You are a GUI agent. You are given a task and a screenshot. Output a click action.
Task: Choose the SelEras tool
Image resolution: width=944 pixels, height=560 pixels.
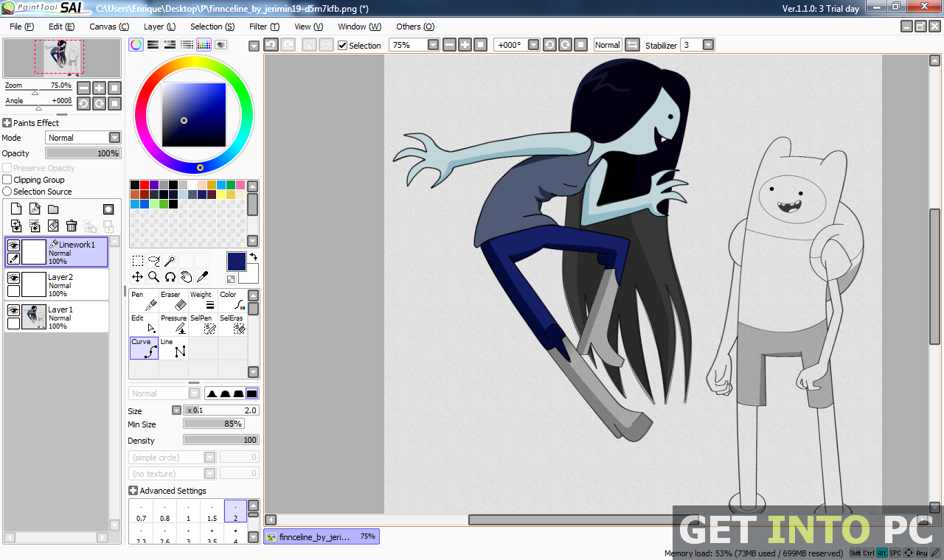tap(232, 324)
